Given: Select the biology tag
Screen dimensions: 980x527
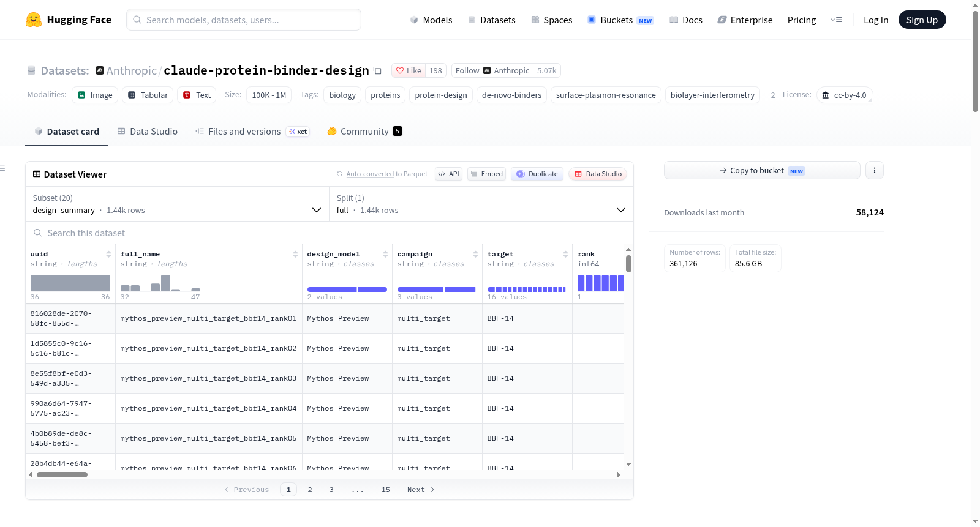Looking at the screenshot, I should tap(342, 95).
